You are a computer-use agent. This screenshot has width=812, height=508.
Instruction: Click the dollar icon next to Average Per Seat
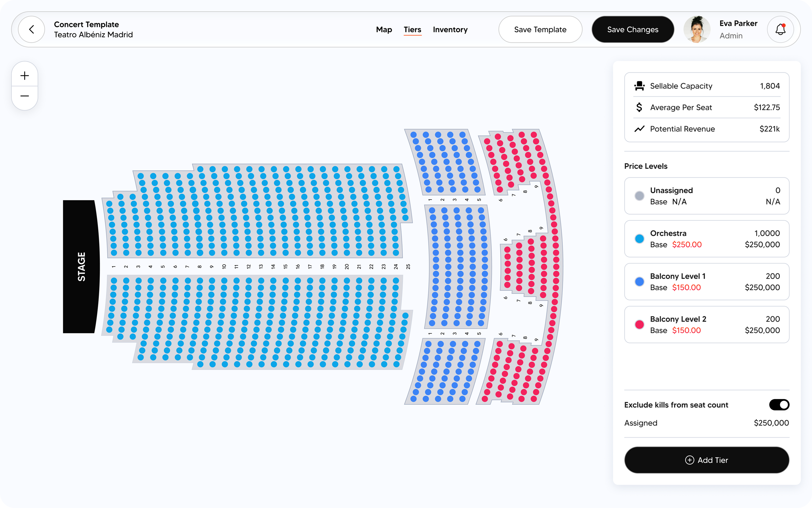640,107
